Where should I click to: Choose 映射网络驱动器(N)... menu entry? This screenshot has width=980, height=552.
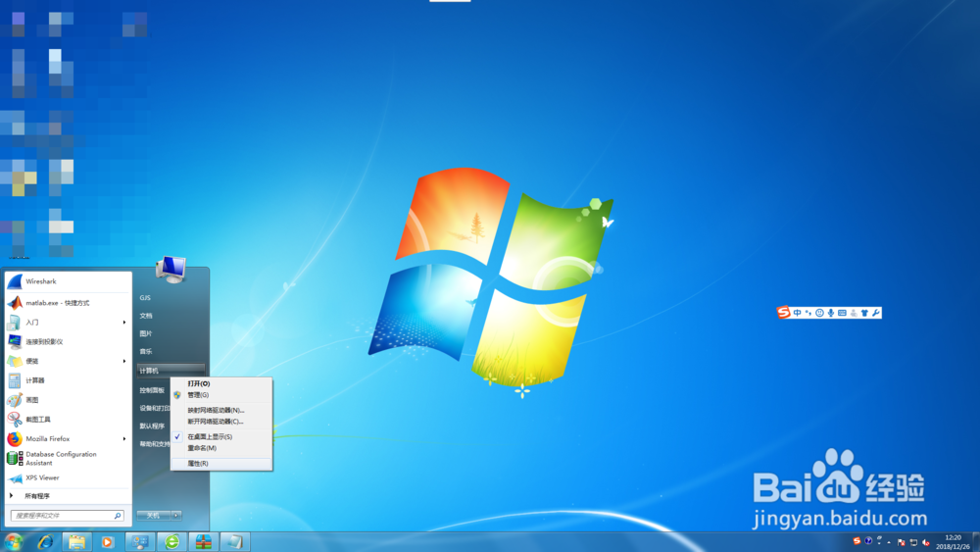pyautogui.click(x=221, y=410)
